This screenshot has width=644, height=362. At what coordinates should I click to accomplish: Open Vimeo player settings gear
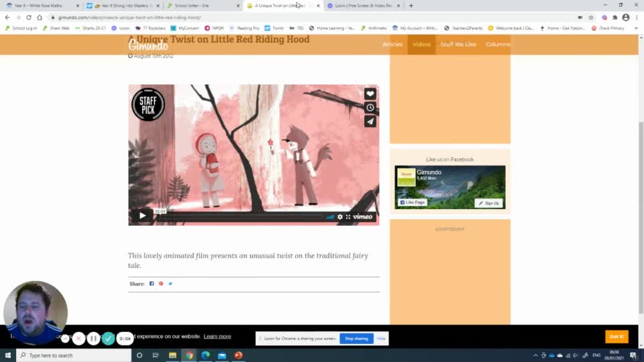click(x=339, y=217)
